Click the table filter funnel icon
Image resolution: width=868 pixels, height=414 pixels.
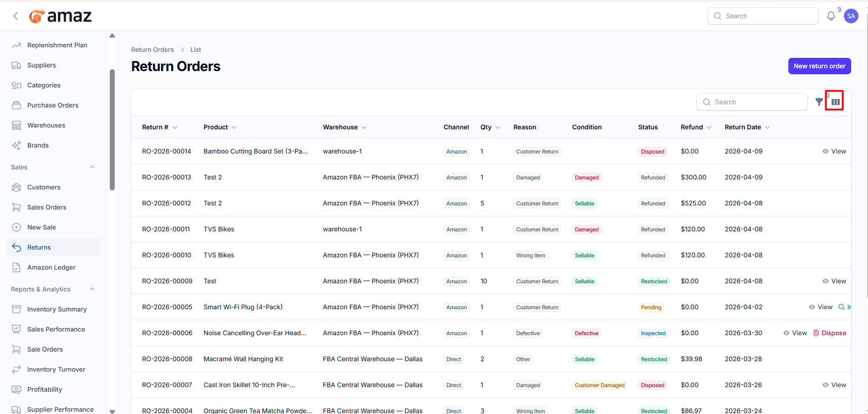coord(819,102)
